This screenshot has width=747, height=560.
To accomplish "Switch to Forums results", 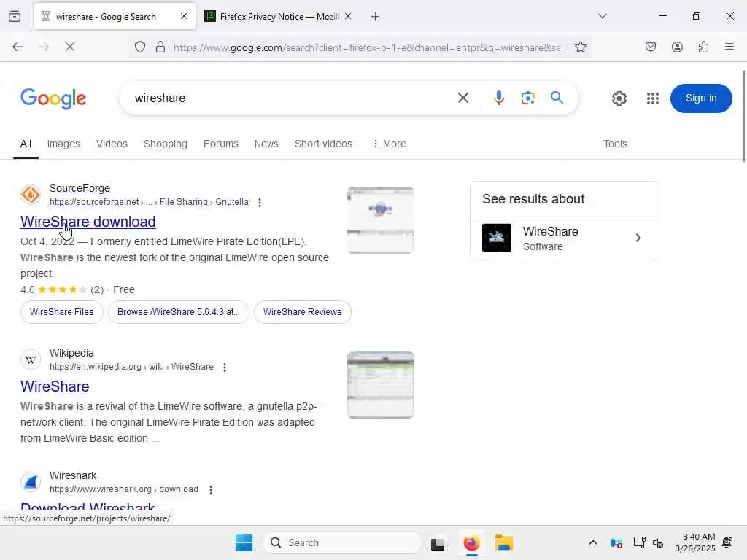I will pos(220,144).
